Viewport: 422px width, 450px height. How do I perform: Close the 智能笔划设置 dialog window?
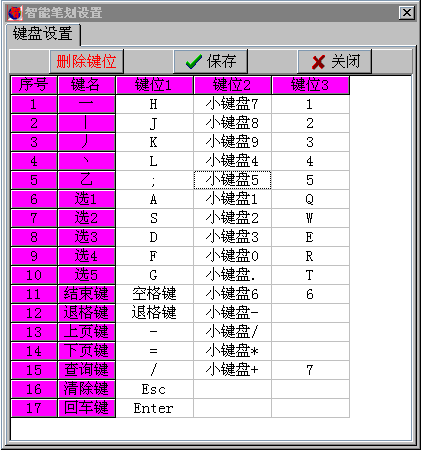[x=407, y=13]
